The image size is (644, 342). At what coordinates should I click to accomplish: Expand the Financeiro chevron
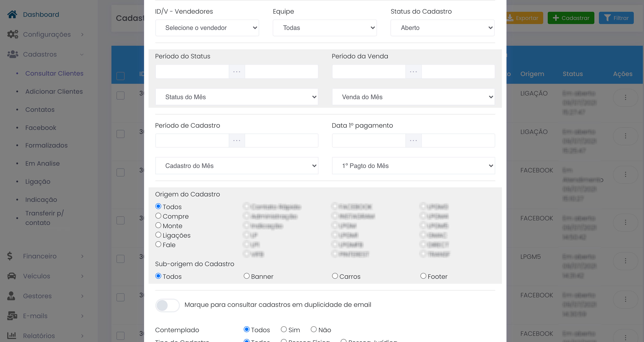[x=82, y=256]
